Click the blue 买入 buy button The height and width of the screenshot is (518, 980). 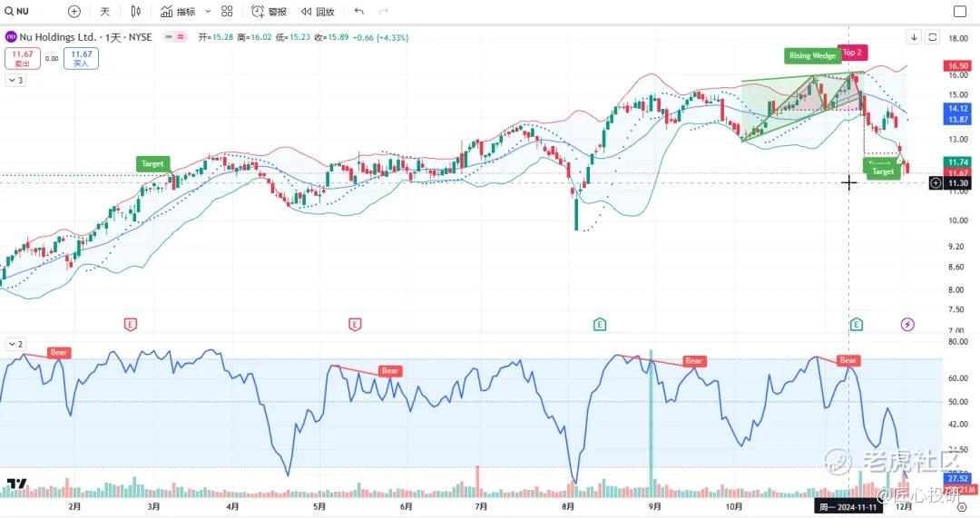coord(83,59)
